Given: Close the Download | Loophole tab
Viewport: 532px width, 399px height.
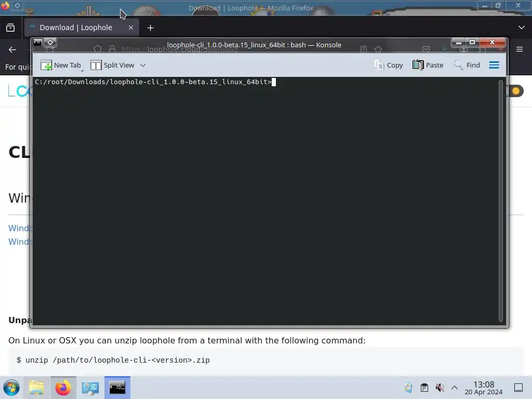Looking at the screenshot, I should (x=131, y=28).
